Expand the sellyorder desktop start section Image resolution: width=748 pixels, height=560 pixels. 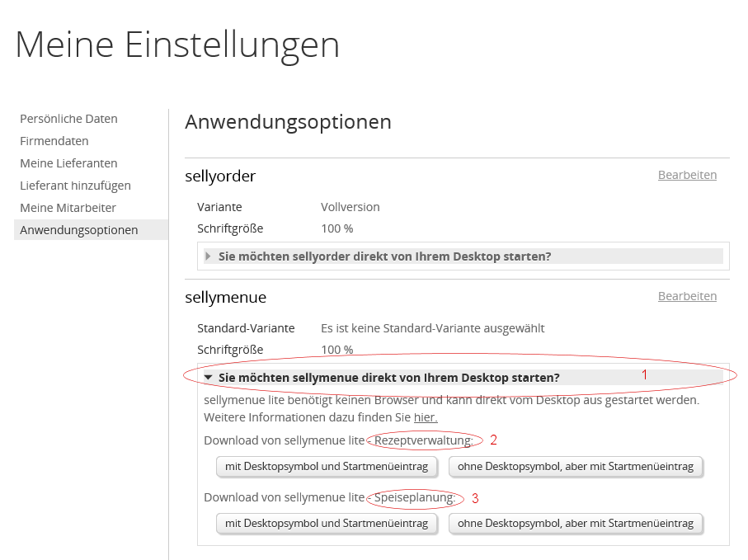[463, 256]
